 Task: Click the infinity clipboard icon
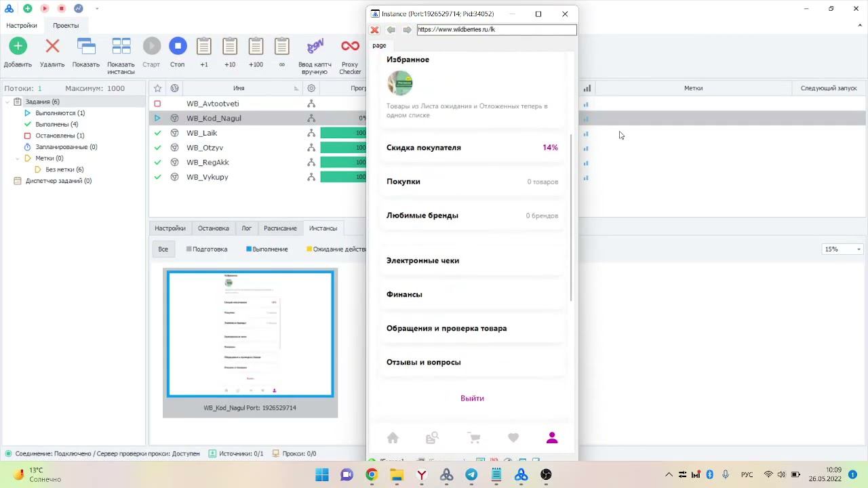[x=282, y=46]
